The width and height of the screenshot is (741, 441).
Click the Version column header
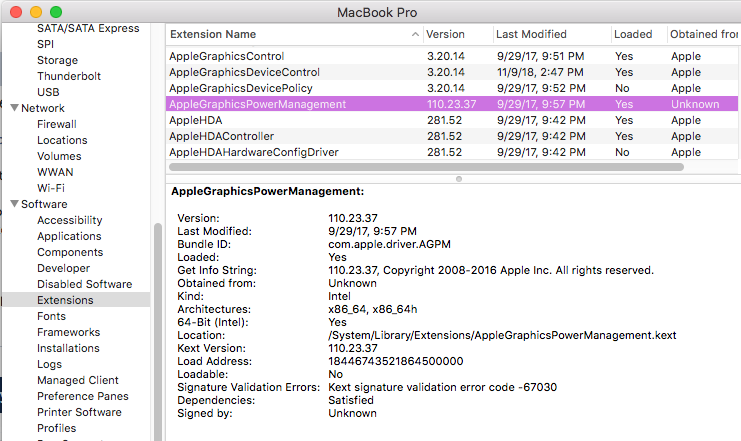pos(445,34)
